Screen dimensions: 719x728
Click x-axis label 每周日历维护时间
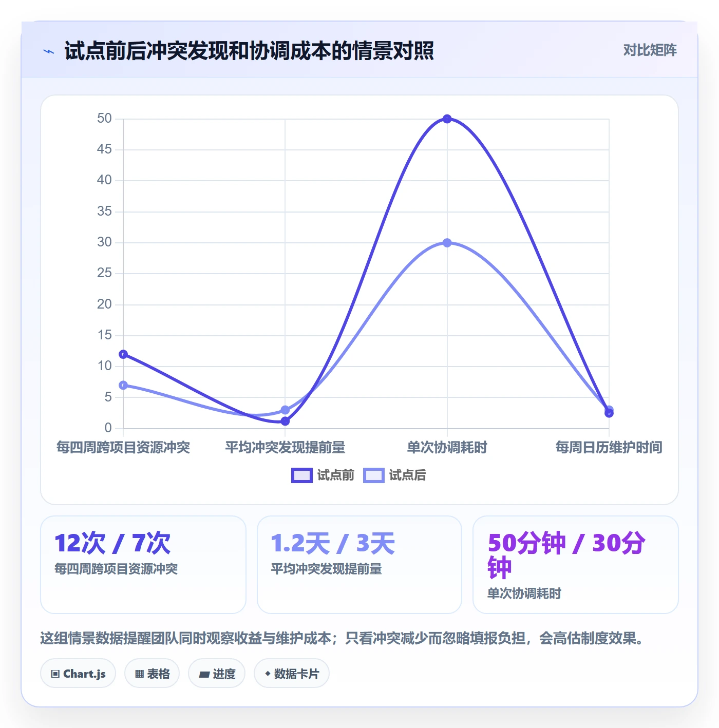609,448
